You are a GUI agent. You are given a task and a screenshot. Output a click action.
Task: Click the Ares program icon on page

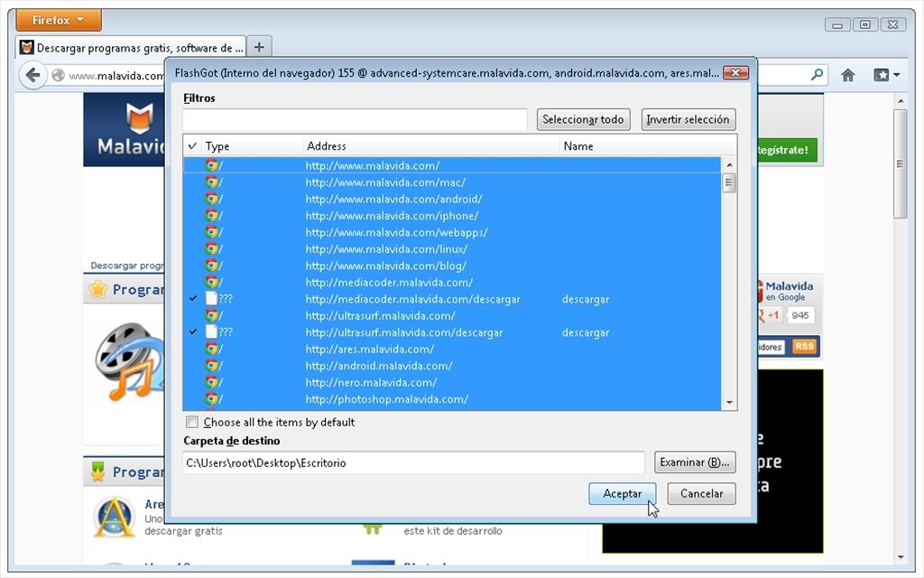[x=114, y=517]
